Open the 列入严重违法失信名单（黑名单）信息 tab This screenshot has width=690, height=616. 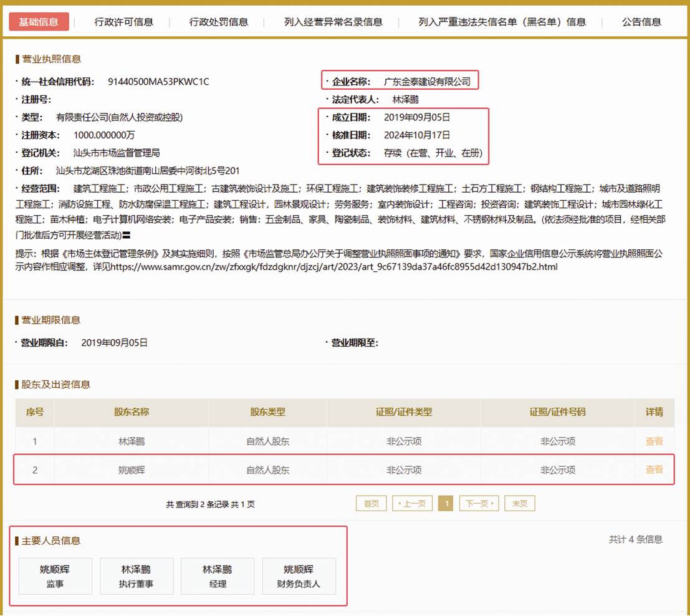[502, 22]
